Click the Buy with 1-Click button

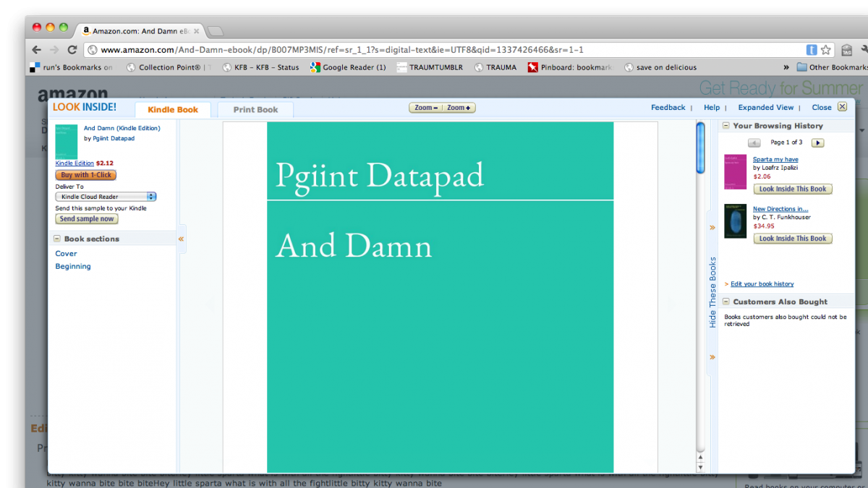click(86, 175)
